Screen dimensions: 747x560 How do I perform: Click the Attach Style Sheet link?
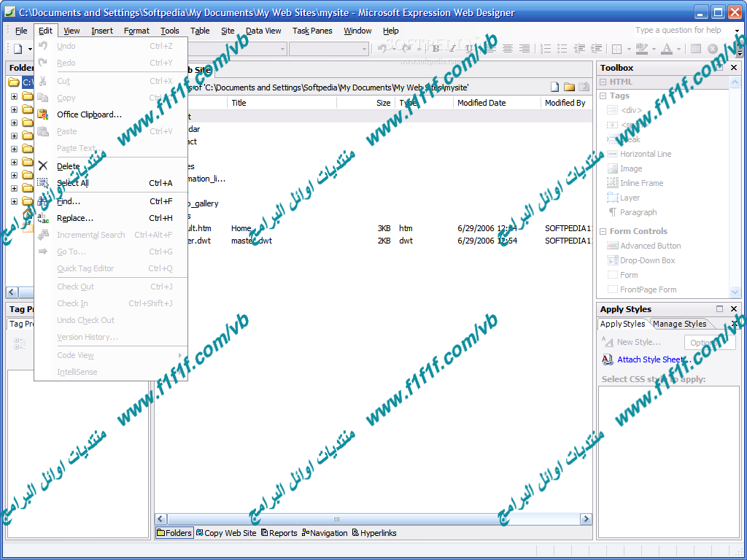point(651,359)
